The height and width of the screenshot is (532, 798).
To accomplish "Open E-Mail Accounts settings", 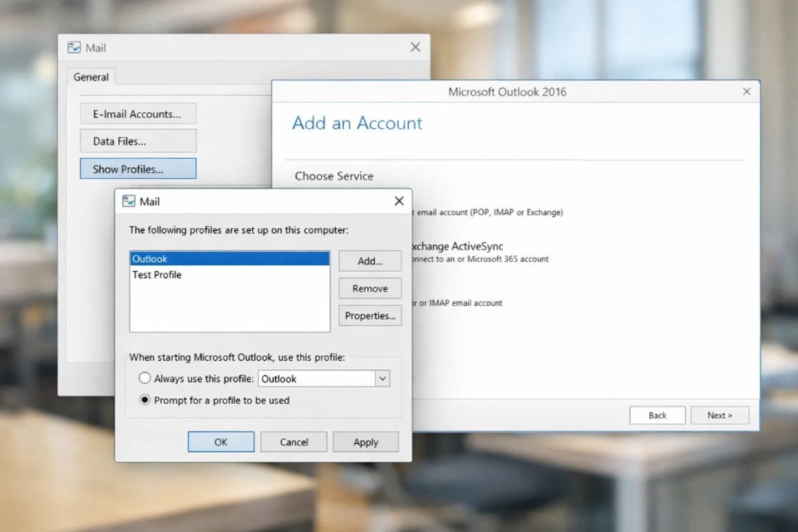I will (137, 113).
